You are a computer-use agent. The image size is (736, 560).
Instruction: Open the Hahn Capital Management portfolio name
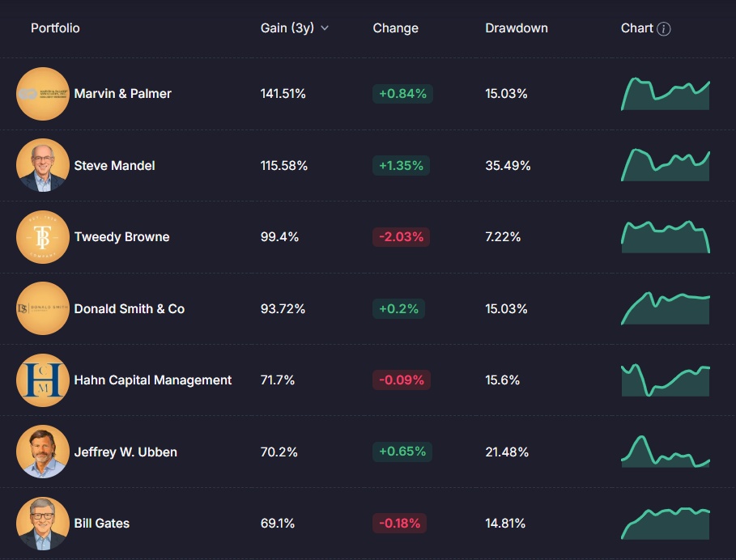click(x=152, y=380)
